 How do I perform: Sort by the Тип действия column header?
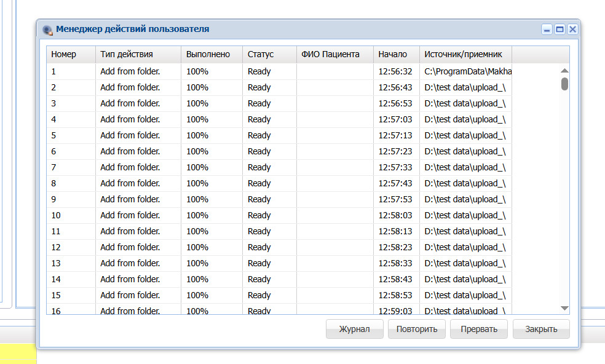tap(138, 55)
